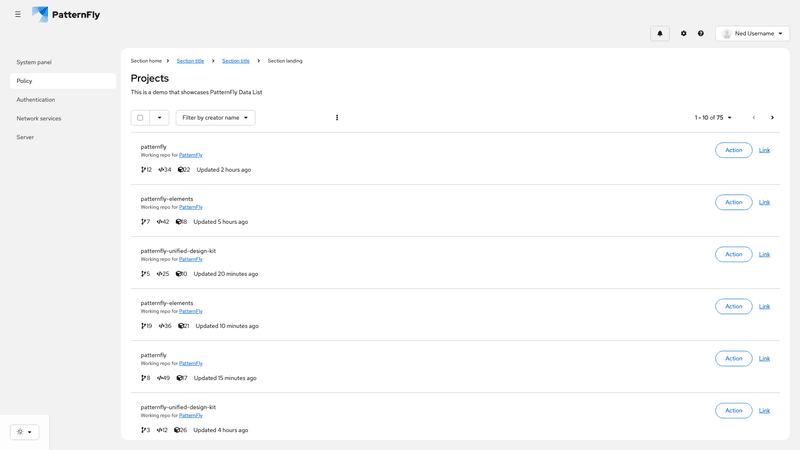
Task: Click Action button for Updated 10 minutes ago row
Action: pyautogui.click(x=733, y=306)
